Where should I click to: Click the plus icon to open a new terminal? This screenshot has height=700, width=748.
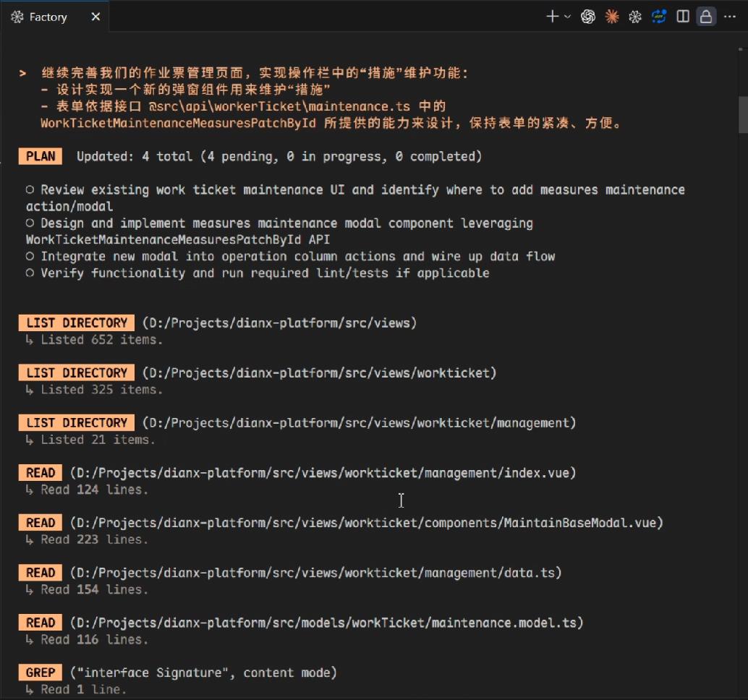click(552, 17)
